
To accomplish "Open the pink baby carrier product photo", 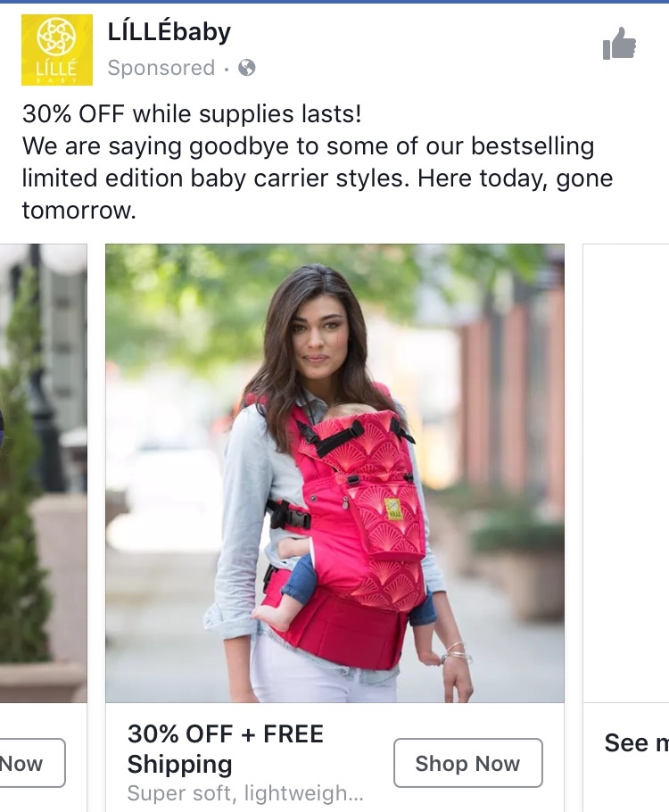I will 334,473.
